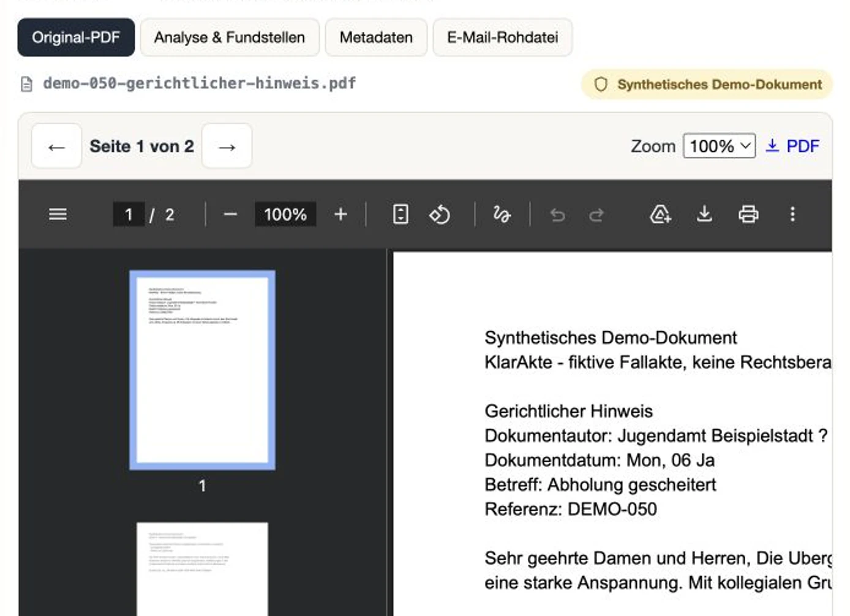This screenshot has height=616, width=850.
Task: Open the Metadaten tab
Action: [376, 37]
